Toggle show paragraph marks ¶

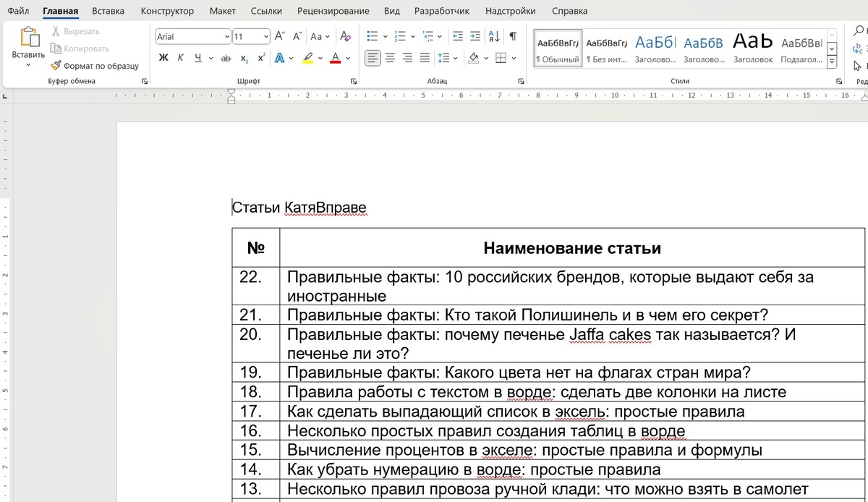click(513, 36)
